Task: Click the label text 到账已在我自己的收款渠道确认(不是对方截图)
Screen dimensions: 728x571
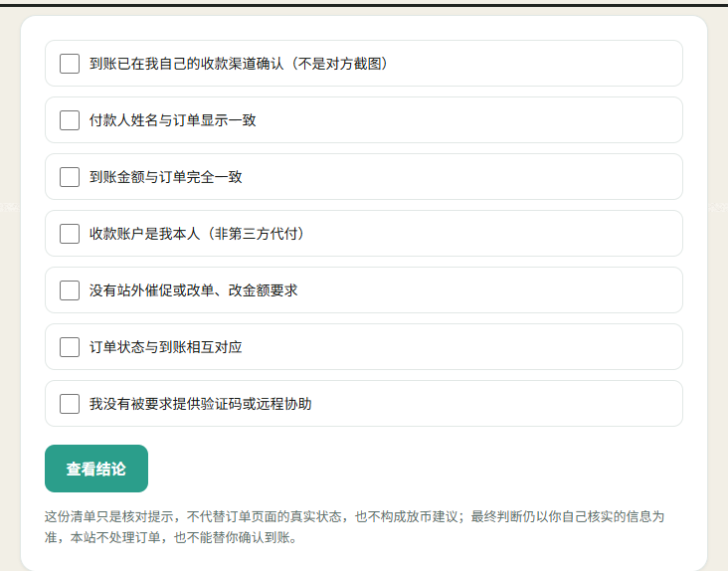Action: coord(240,64)
